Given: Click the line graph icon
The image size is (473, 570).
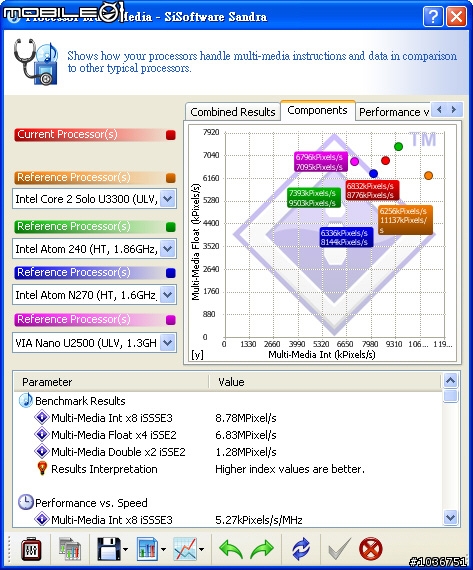Looking at the screenshot, I should click(185, 549).
